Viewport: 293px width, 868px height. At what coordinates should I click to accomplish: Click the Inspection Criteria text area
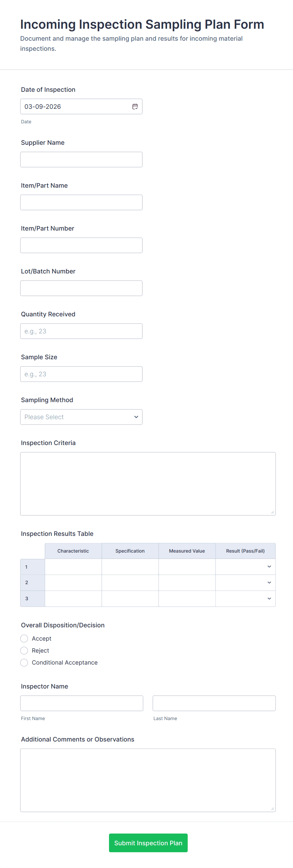click(x=148, y=484)
